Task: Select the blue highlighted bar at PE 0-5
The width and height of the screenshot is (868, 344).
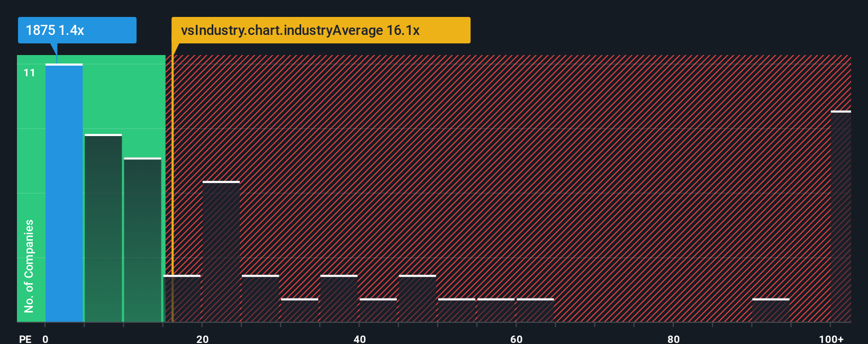Action: (64, 193)
